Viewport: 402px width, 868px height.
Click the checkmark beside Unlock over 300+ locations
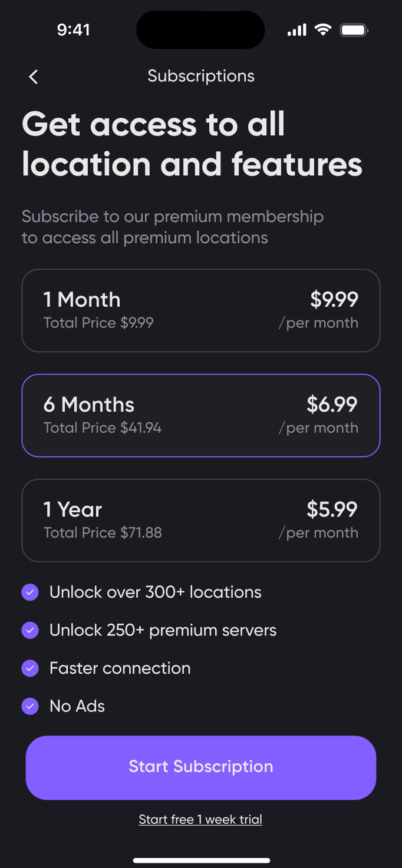pyautogui.click(x=30, y=592)
